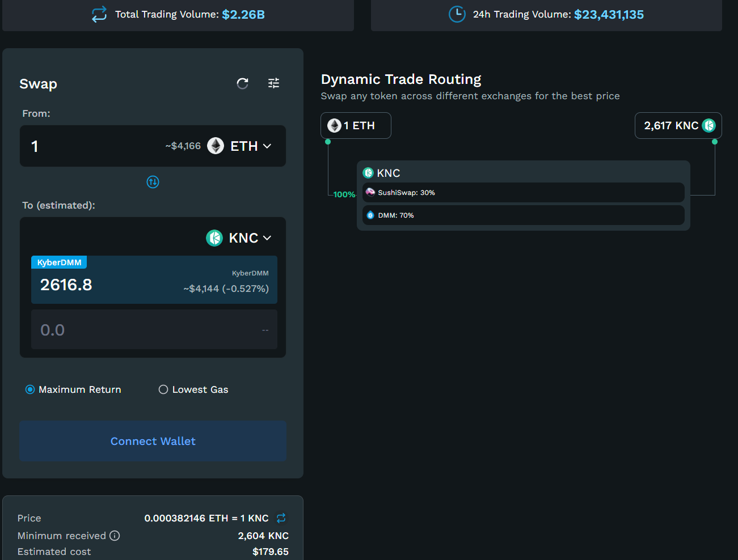Open the ETH token dropdown

[x=240, y=146]
